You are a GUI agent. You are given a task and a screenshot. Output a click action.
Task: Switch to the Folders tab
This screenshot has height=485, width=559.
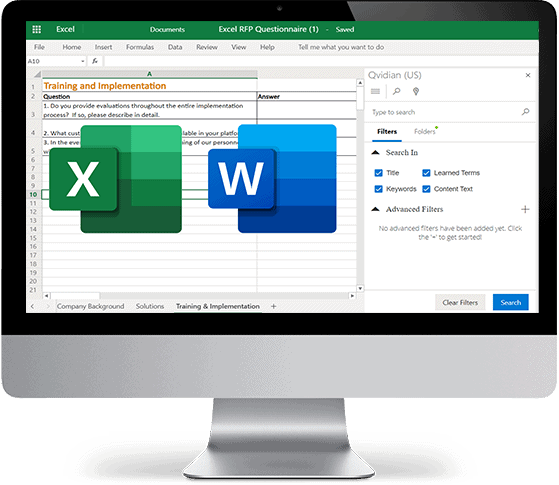pyautogui.click(x=425, y=132)
